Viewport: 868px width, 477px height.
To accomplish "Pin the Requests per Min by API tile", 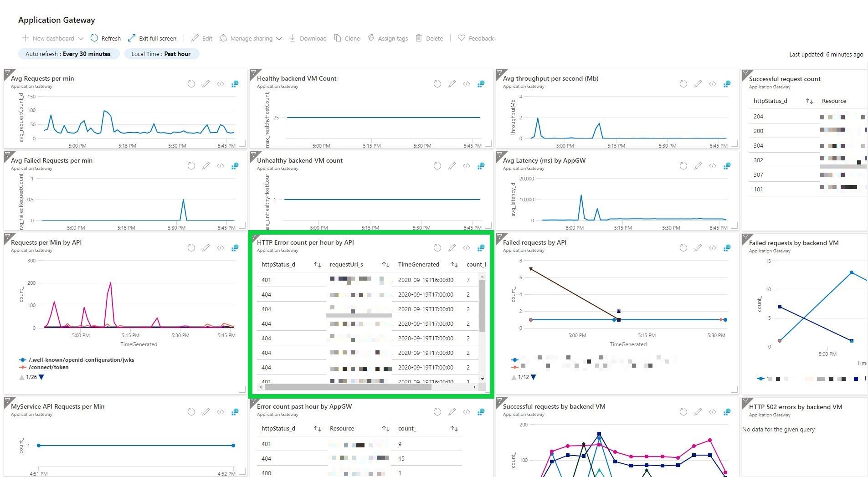I will coord(235,247).
